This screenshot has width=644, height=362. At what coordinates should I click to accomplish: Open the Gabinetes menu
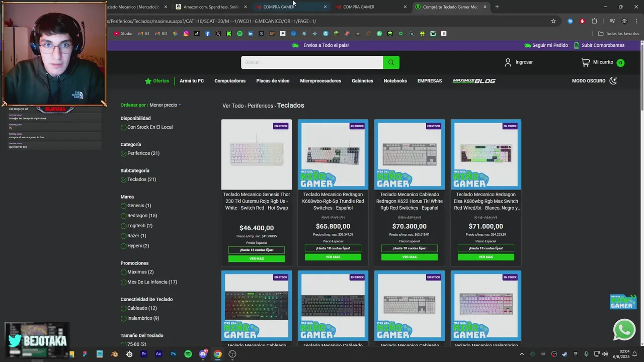tap(362, 81)
